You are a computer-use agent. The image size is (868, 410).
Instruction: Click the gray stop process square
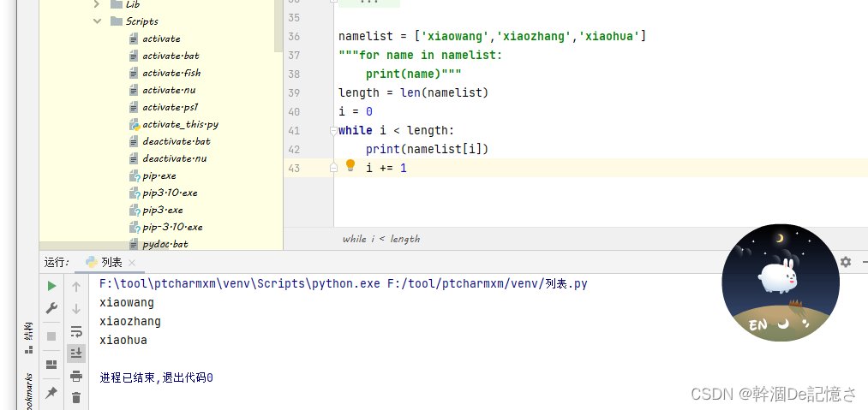pyautogui.click(x=51, y=336)
